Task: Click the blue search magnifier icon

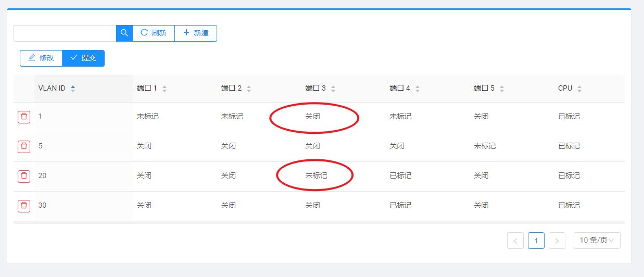Action: (124, 33)
